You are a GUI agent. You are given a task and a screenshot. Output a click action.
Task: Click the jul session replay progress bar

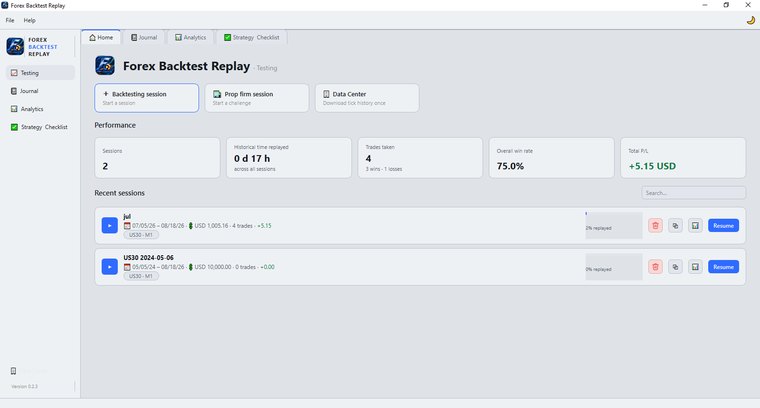pyautogui.click(x=614, y=225)
